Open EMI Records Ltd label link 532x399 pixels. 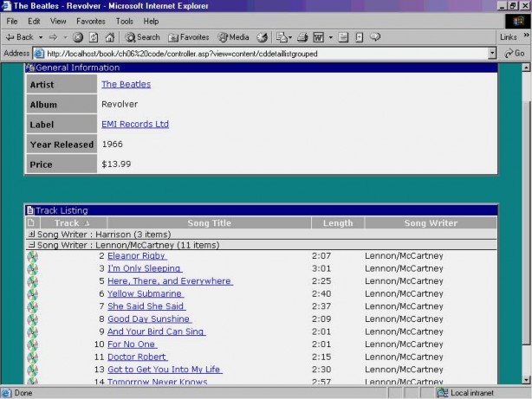pos(135,124)
